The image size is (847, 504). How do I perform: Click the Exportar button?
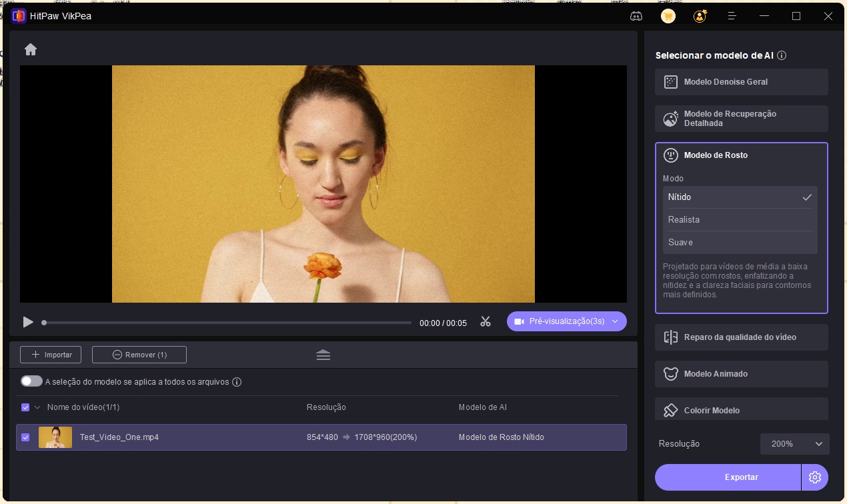tap(728, 477)
